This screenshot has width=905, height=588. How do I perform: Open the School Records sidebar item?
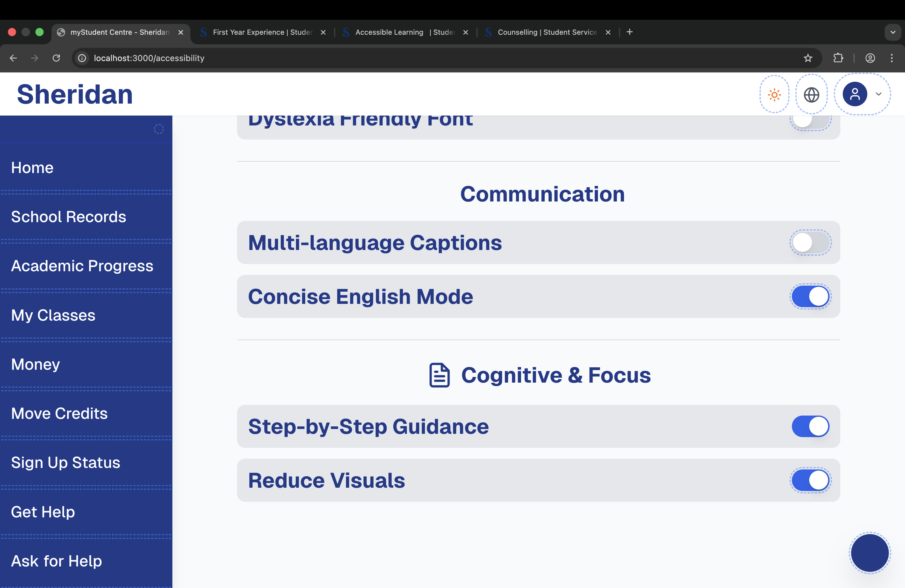point(69,217)
